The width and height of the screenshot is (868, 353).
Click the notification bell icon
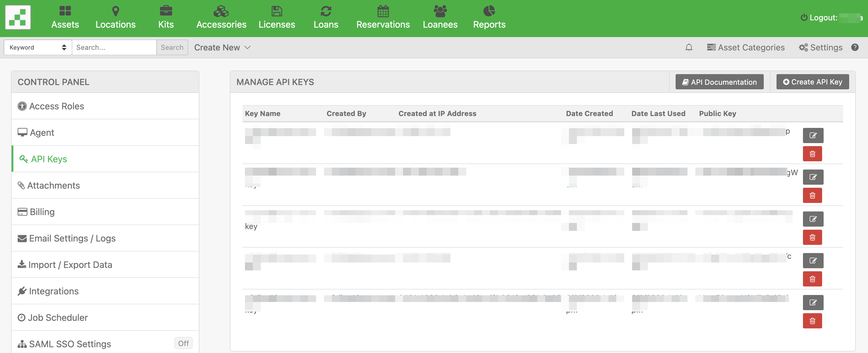click(689, 47)
